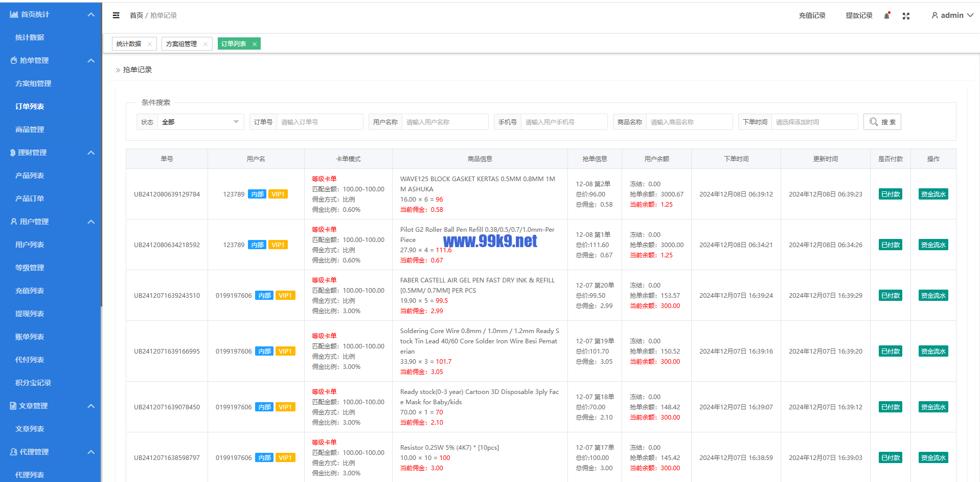Close the 订单列表 tab

click(255, 44)
